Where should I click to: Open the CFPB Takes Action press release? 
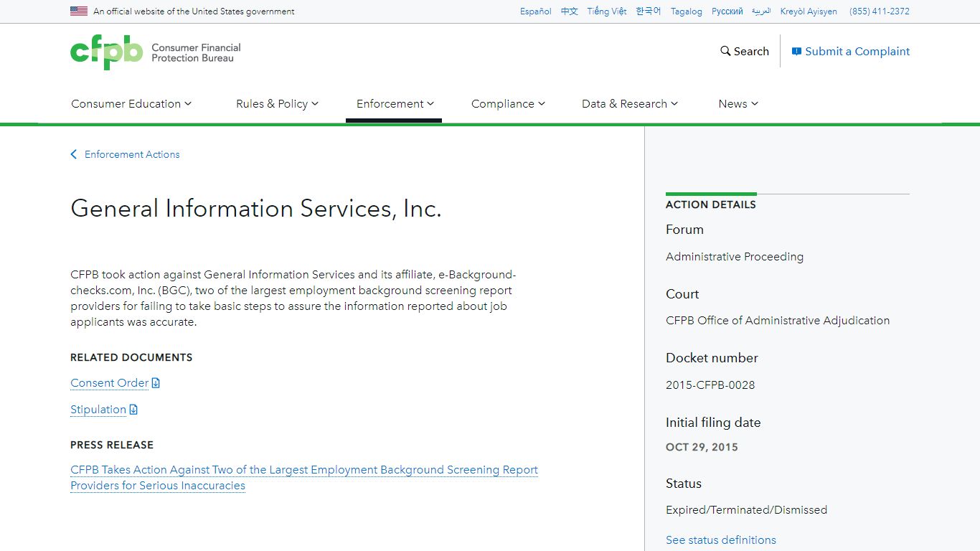pyautogui.click(x=304, y=478)
